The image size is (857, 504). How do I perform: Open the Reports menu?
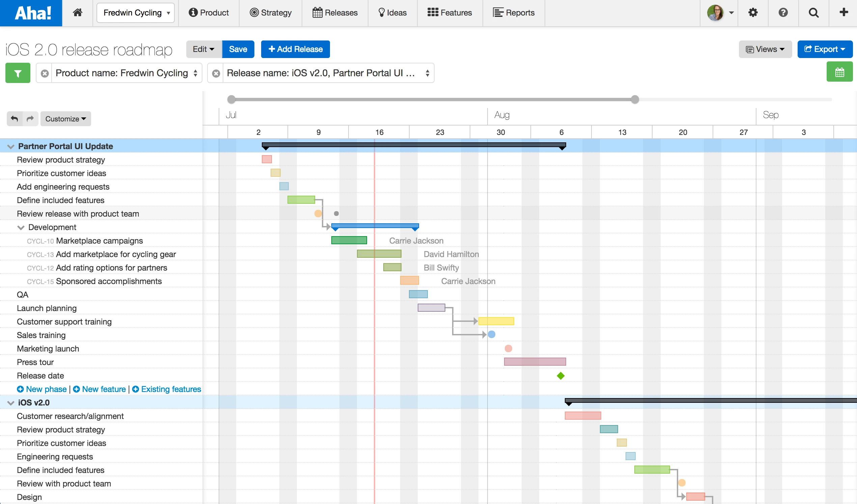[x=514, y=12]
